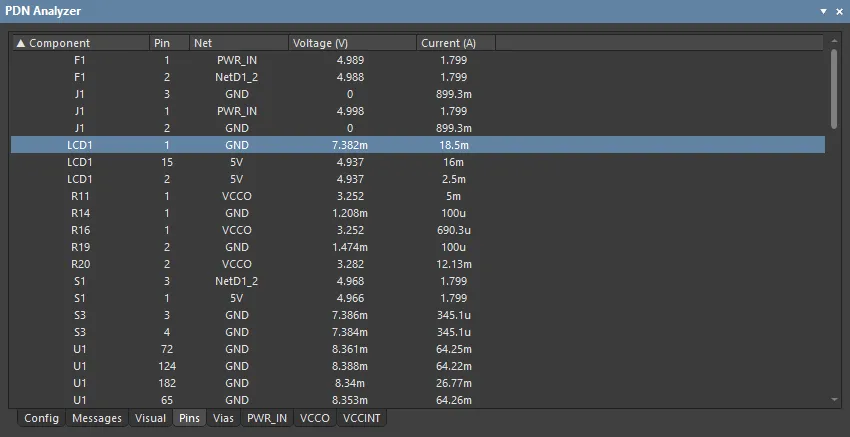Open the VCCINT network tab
This screenshot has height=437, width=850.
coord(362,418)
